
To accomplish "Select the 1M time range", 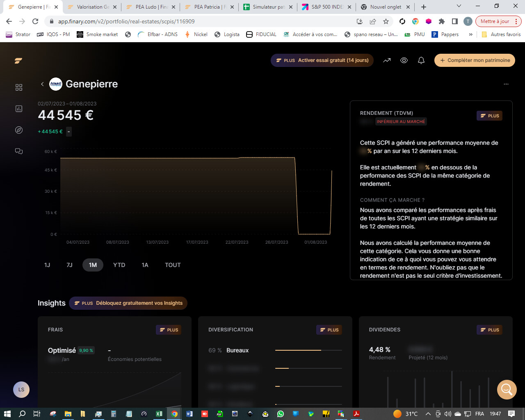I will (x=93, y=265).
